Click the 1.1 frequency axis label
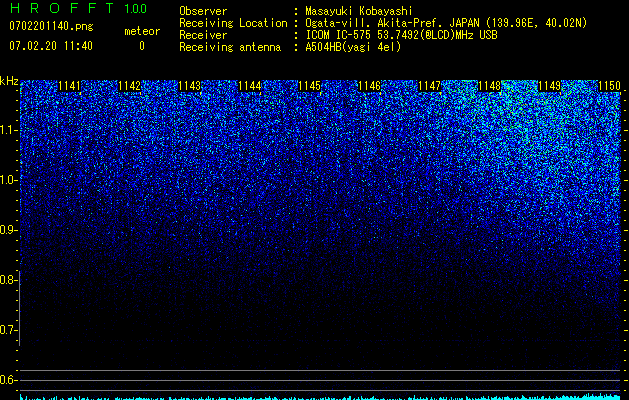 coord(8,130)
